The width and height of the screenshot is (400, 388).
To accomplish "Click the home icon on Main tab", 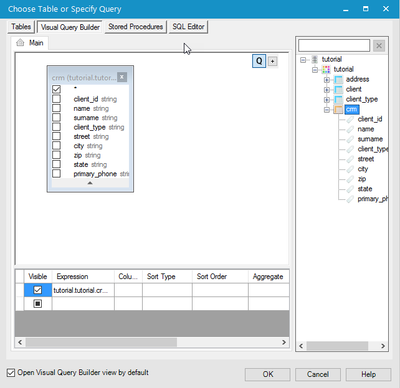I will 20,43.
